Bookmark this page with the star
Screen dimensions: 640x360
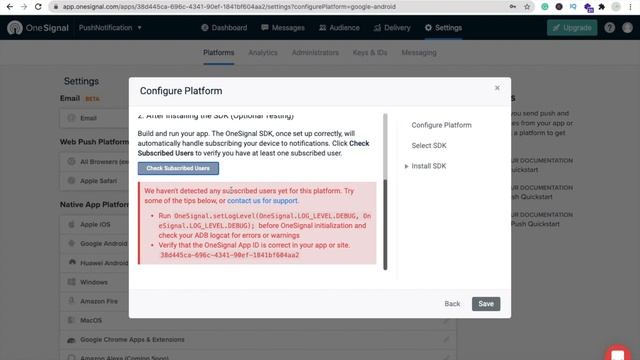(x=527, y=7)
